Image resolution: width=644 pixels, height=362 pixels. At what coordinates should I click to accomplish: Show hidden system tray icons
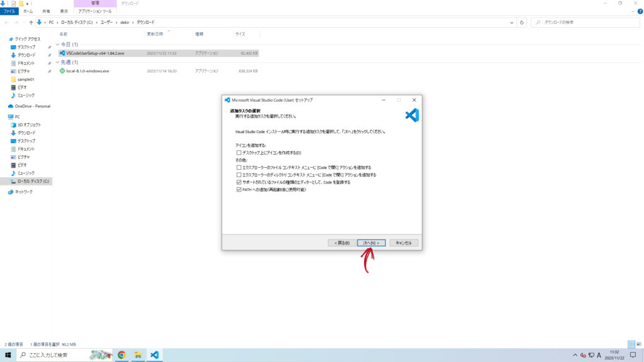pyautogui.click(x=575, y=355)
